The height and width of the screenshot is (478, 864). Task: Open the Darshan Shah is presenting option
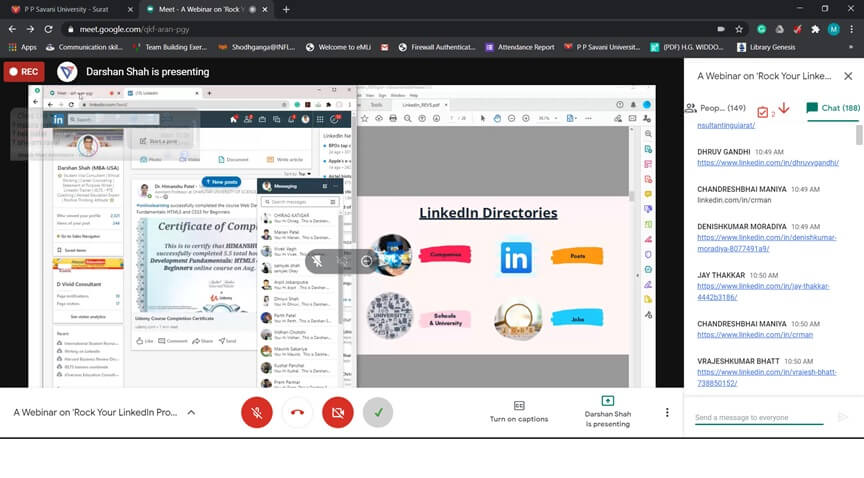(608, 412)
